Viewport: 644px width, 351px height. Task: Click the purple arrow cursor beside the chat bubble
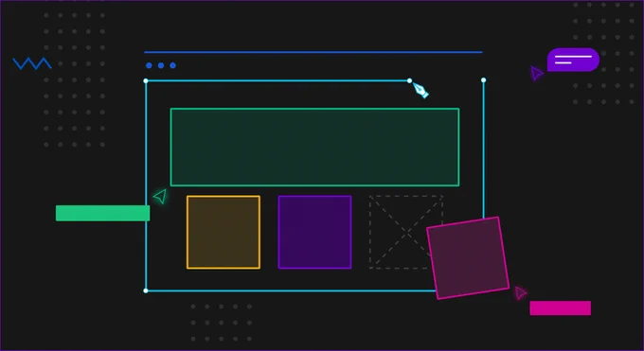536,73
